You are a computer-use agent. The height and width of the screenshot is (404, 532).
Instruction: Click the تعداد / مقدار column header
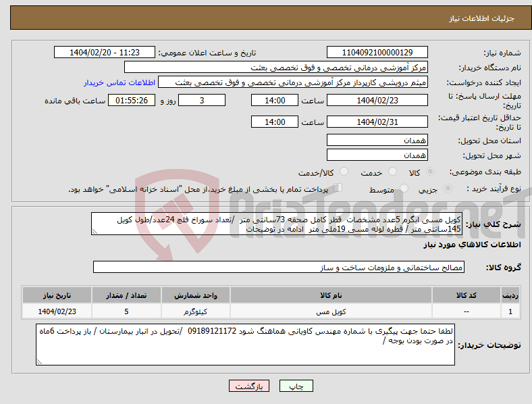(x=126, y=295)
